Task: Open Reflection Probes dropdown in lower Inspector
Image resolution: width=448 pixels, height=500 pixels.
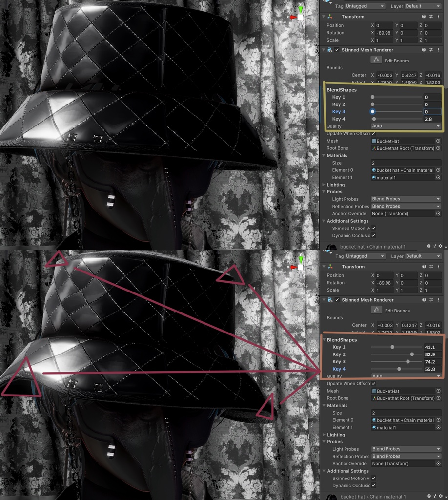Action: pyautogui.click(x=406, y=457)
